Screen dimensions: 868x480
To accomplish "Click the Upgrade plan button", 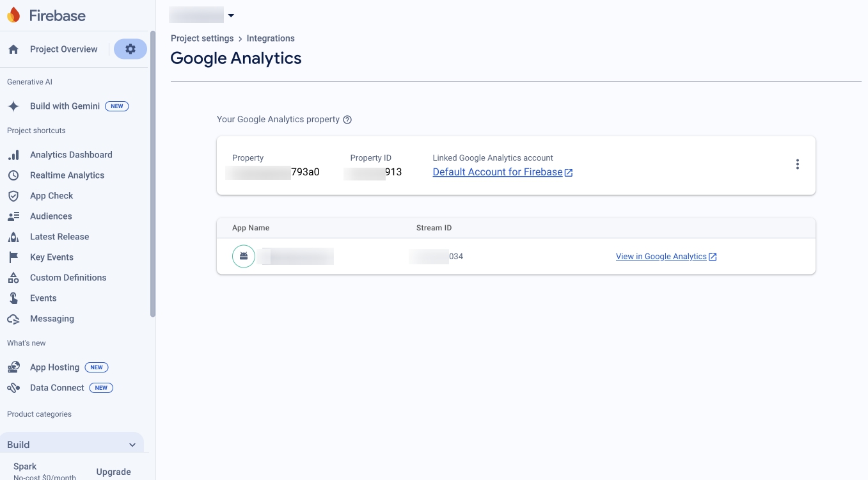I will (x=113, y=472).
